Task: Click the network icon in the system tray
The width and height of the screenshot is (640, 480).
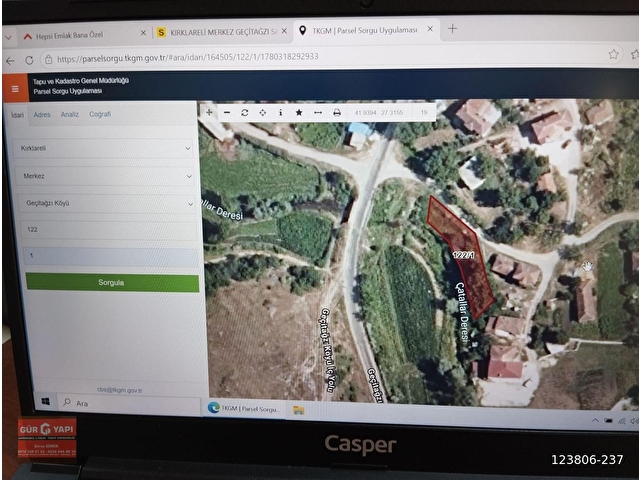Action: [x=622, y=421]
